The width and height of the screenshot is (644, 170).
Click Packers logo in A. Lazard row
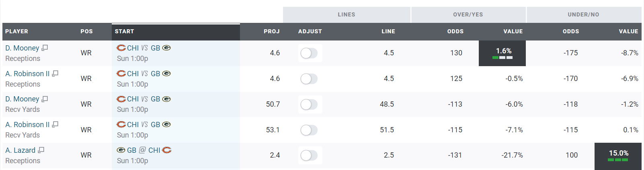(121, 150)
